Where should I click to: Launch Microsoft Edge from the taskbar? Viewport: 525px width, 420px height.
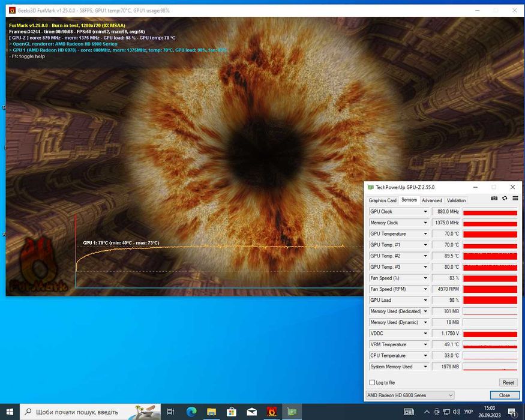(191, 412)
